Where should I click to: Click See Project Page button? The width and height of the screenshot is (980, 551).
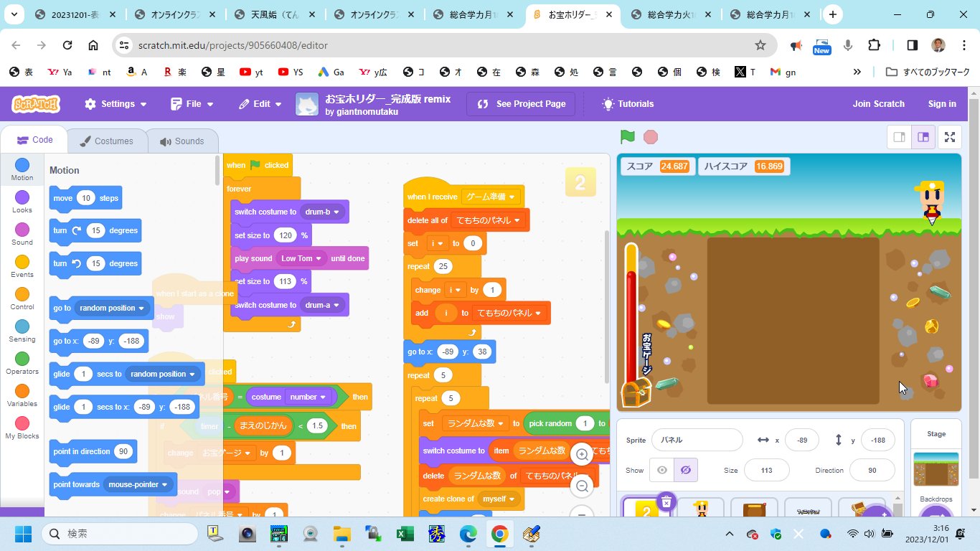522,104
